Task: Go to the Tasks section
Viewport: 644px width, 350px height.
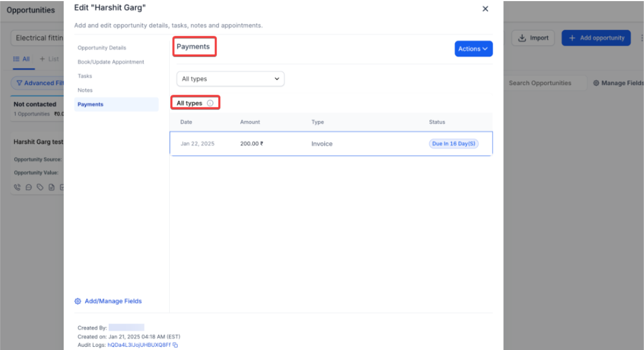Action: pos(85,76)
